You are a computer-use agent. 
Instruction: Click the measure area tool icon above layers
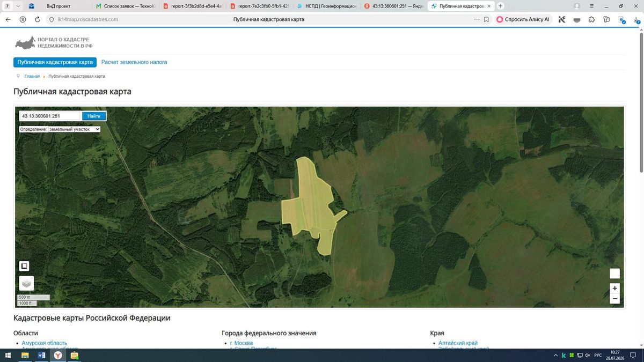click(24, 266)
